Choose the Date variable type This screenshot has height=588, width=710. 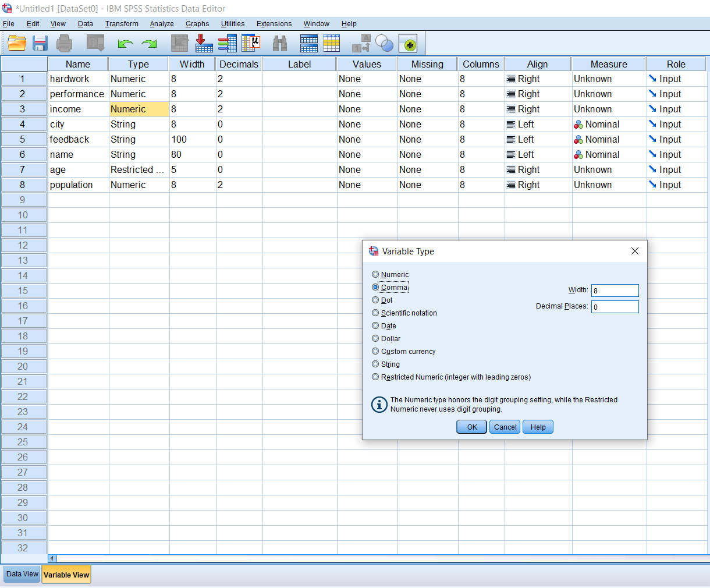(375, 325)
